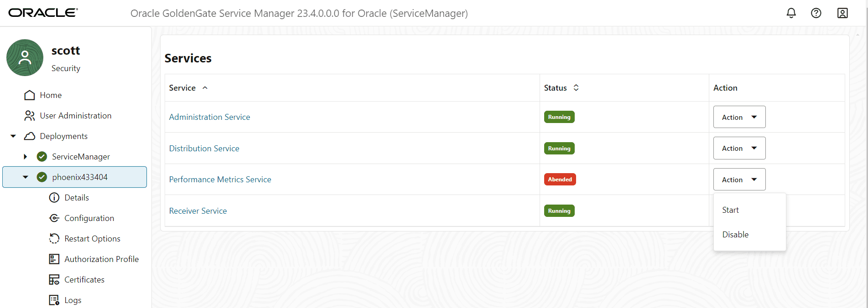Screen dimensions: 868x308
Task: Sort by Service column ascending arrow
Action: point(205,88)
